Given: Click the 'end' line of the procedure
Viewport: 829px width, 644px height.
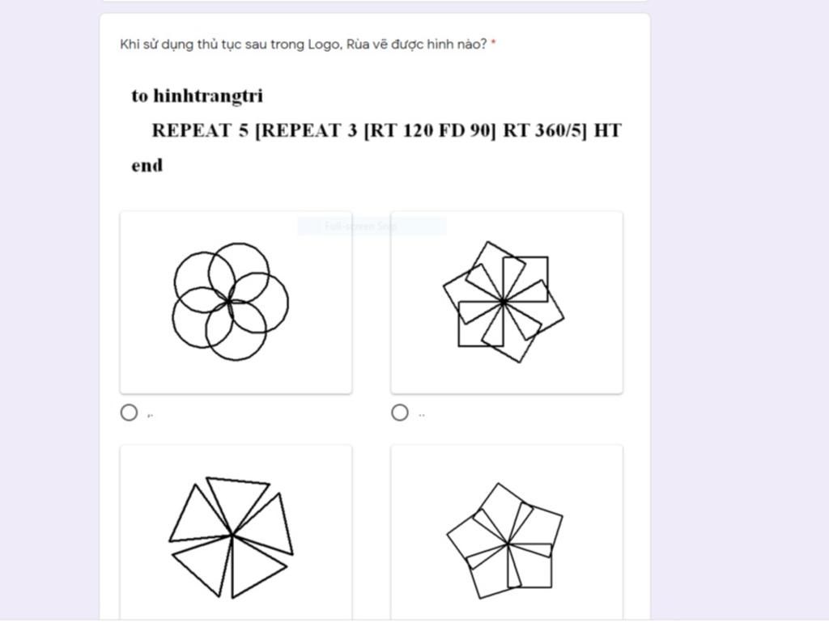Looking at the screenshot, I should (x=147, y=165).
